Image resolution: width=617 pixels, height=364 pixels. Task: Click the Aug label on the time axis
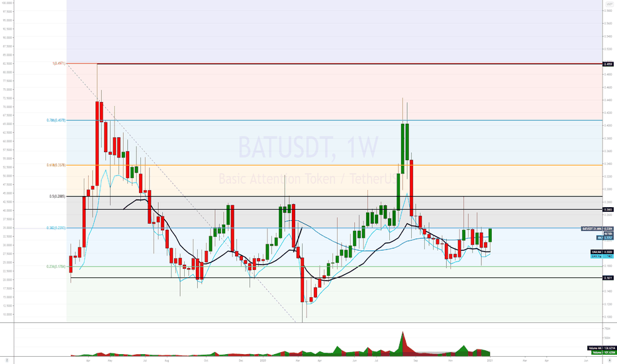point(167,361)
